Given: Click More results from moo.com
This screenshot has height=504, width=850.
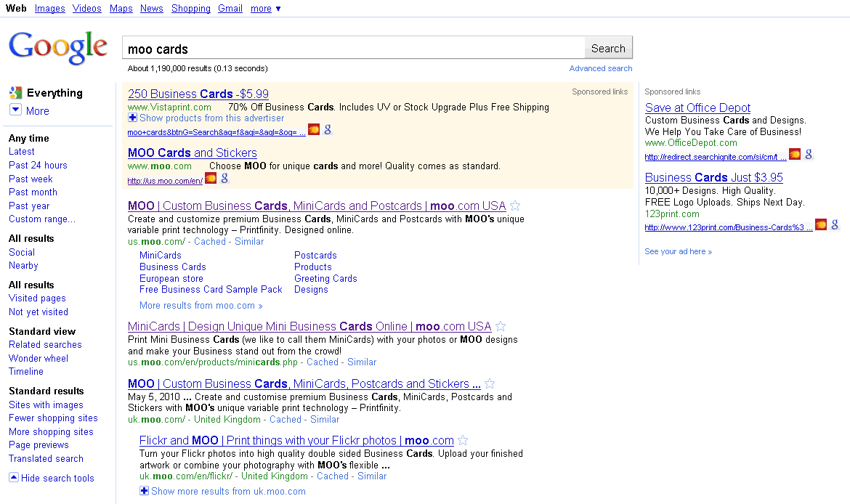Looking at the screenshot, I should (x=201, y=306).
